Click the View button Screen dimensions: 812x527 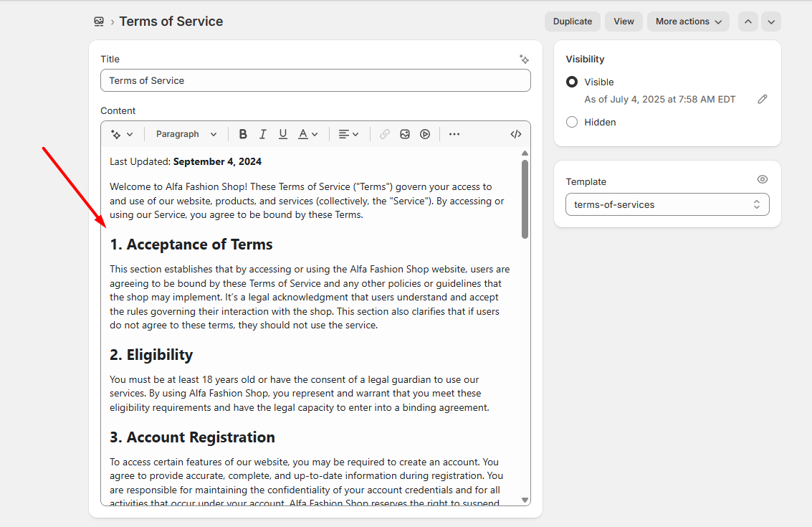[624, 22]
